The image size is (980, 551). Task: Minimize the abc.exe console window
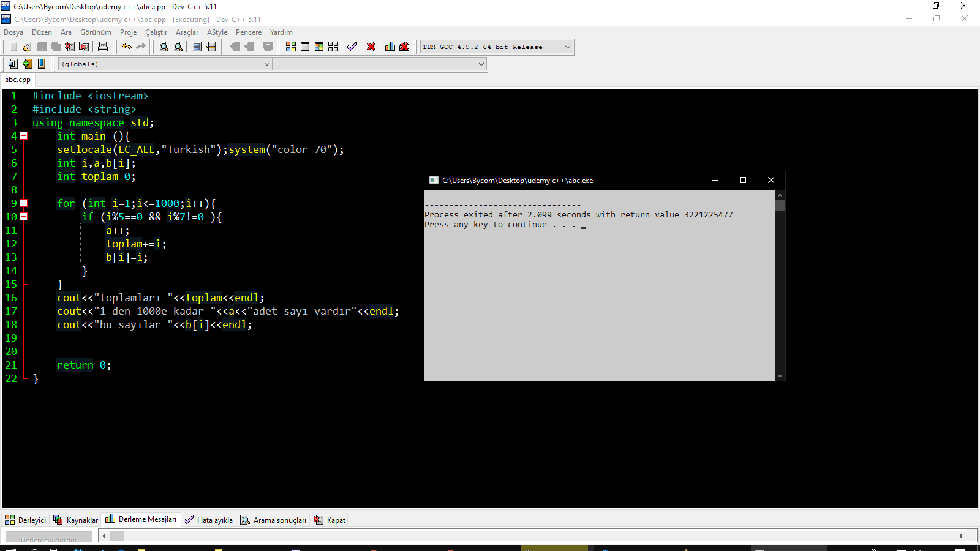(x=715, y=180)
